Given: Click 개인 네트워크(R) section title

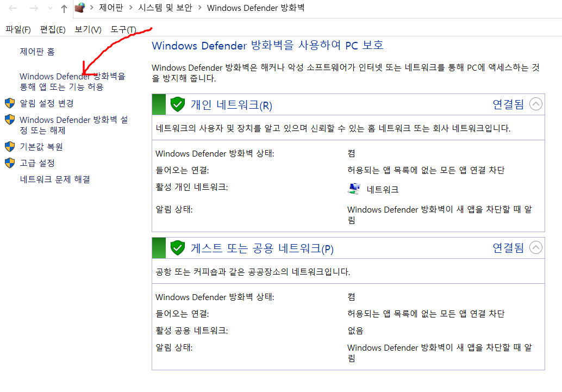Looking at the screenshot, I should [231, 105].
